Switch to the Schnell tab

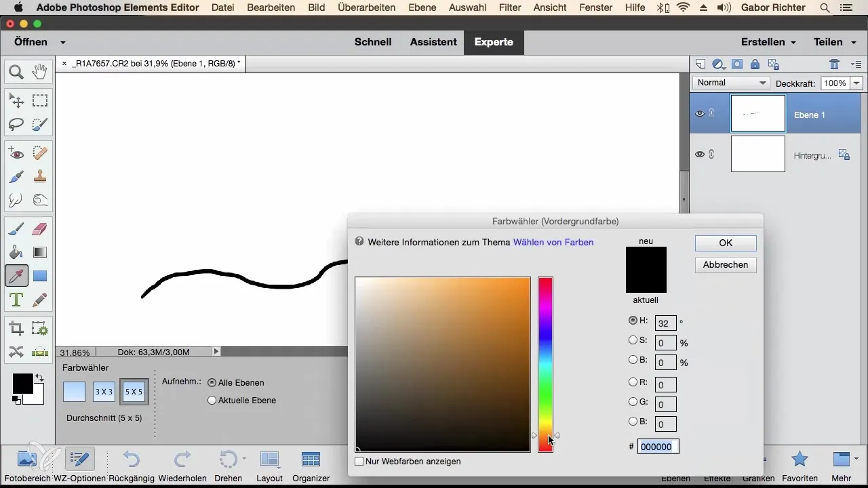[x=373, y=42]
